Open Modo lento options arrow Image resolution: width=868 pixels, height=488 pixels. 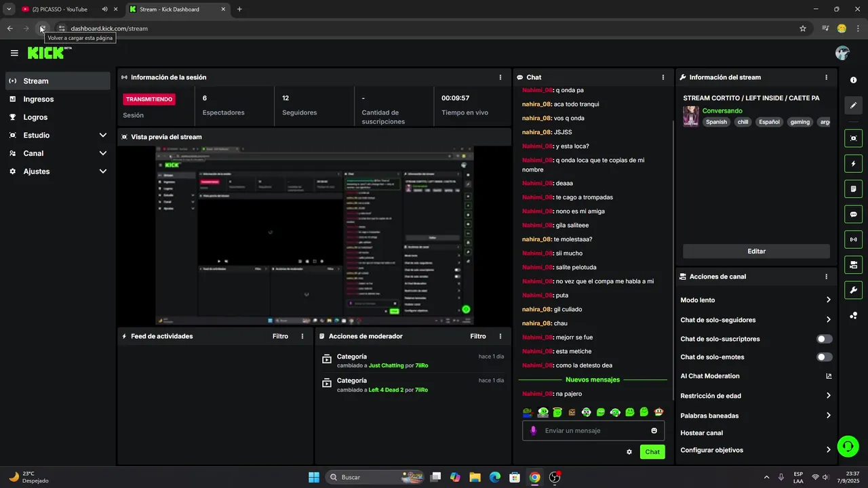[828, 300]
